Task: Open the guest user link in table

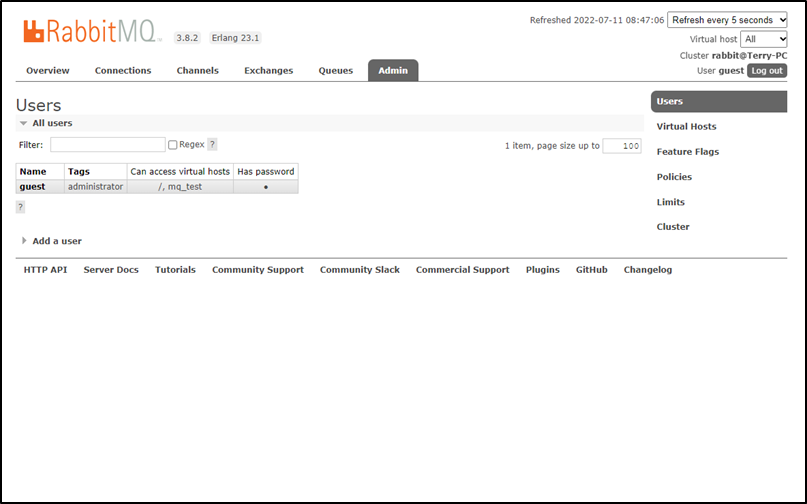Action: pyautogui.click(x=32, y=187)
